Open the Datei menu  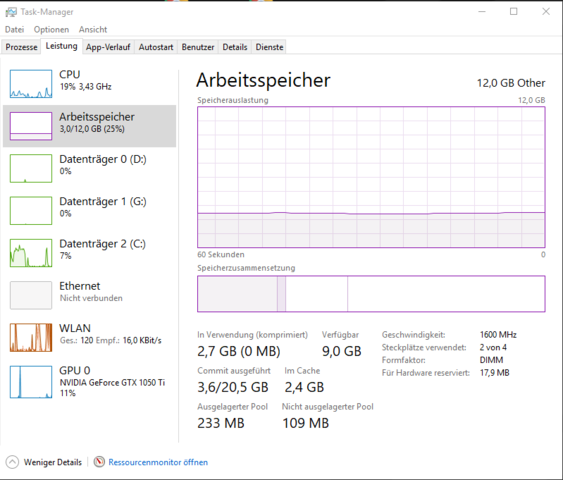[14, 29]
